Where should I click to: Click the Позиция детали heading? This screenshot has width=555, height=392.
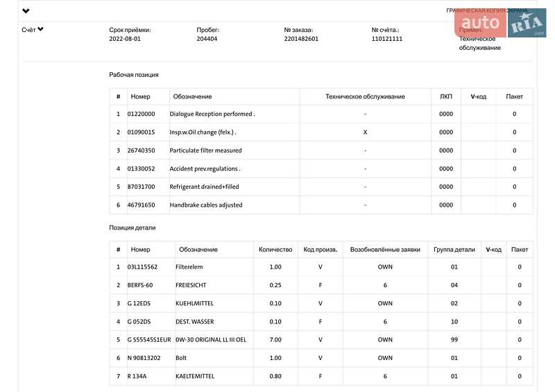tap(133, 228)
